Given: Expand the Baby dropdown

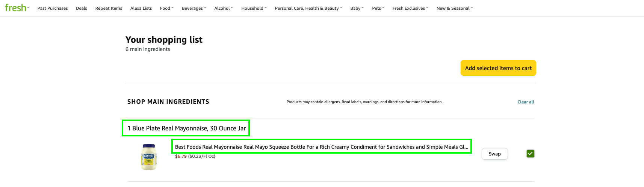Looking at the screenshot, I should [x=357, y=8].
